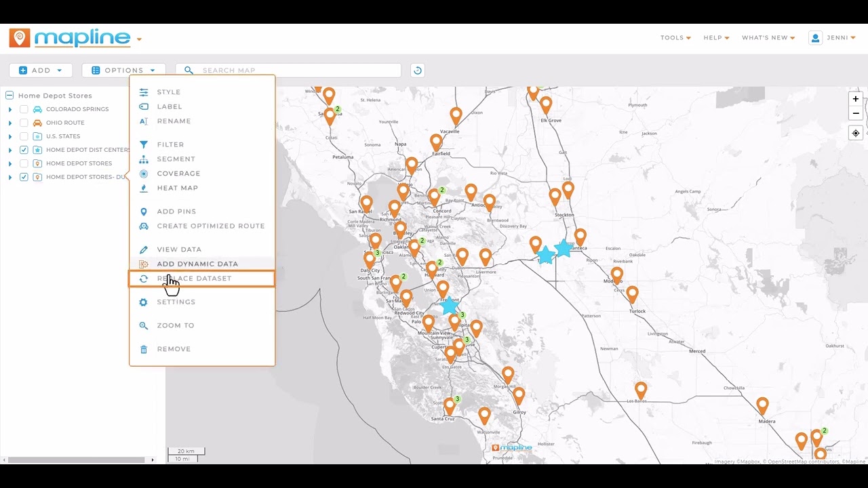The width and height of the screenshot is (868, 488).
Task: Uncheck the Home Depot Dist Centers checkbox
Action: click(x=24, y=150)
